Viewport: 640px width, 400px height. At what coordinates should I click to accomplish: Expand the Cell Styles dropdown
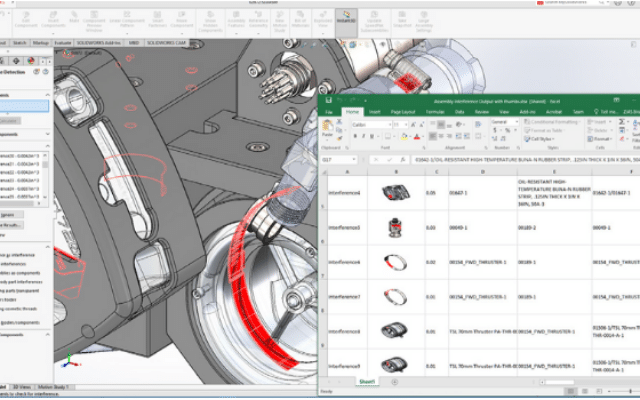(546, 139)
